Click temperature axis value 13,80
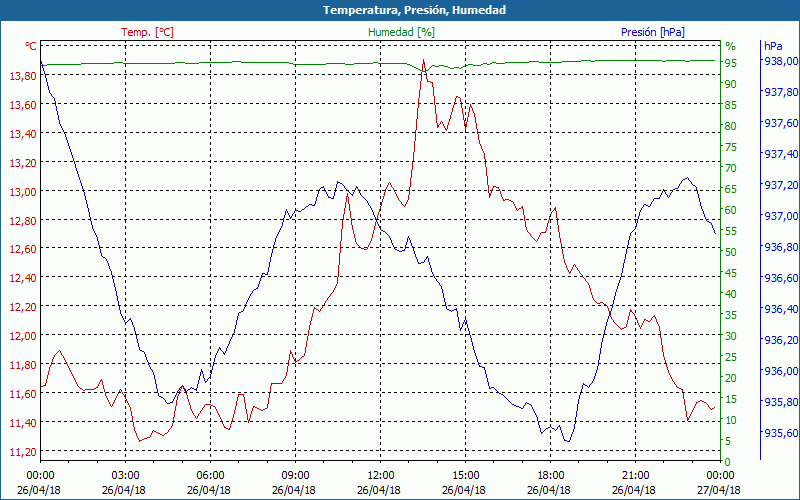The image size is (800, 500). (x=22, y=76)
